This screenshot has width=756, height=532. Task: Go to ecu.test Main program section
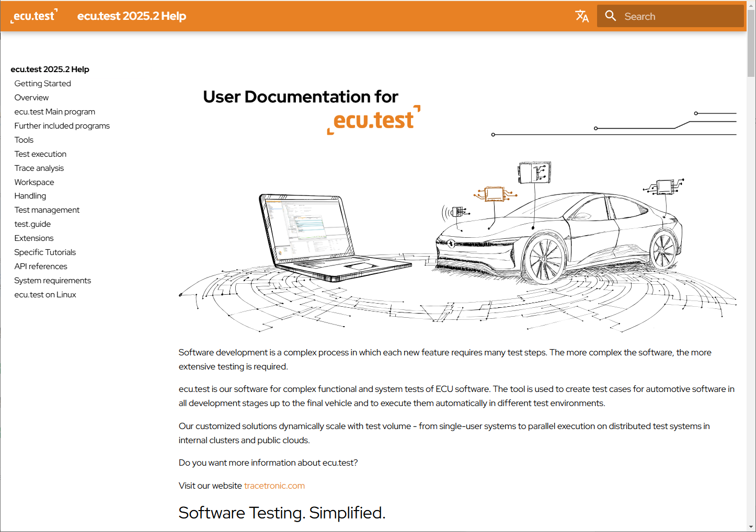click(55, 111)
